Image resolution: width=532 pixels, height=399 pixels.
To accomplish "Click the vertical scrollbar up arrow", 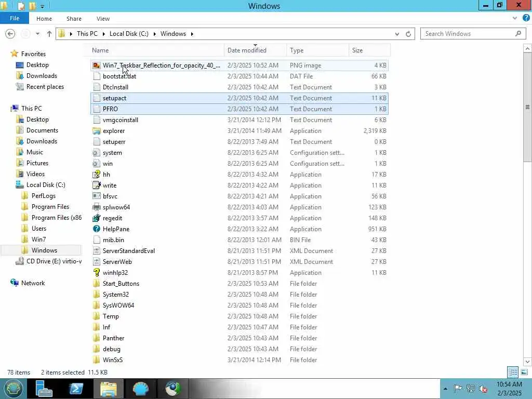I will pyautogui.click(x=527, y=48).
